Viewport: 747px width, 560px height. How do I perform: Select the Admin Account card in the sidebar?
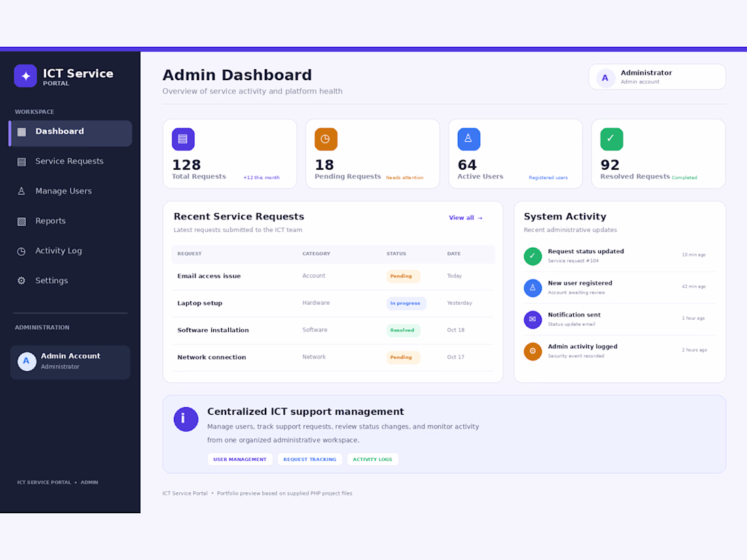pos(71,362)
